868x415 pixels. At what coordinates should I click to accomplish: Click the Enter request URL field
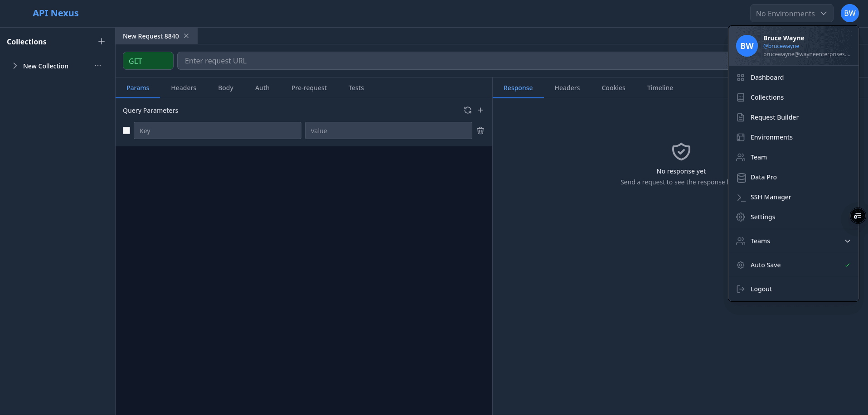pos(452,61)
